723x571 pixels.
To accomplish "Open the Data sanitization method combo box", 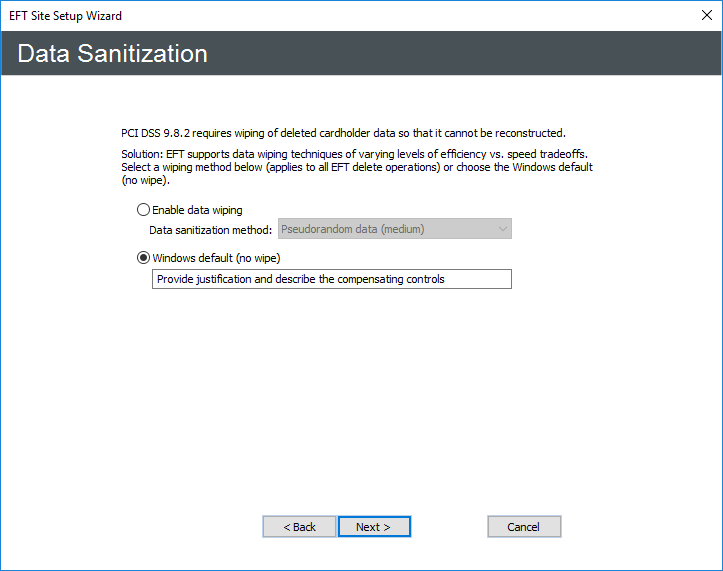I will click(x=394, y=229).
